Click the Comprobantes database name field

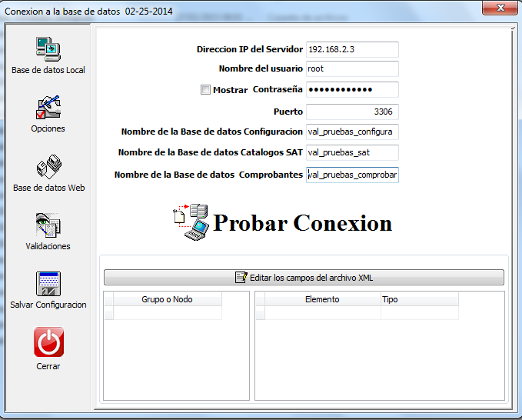pos(352,175)
